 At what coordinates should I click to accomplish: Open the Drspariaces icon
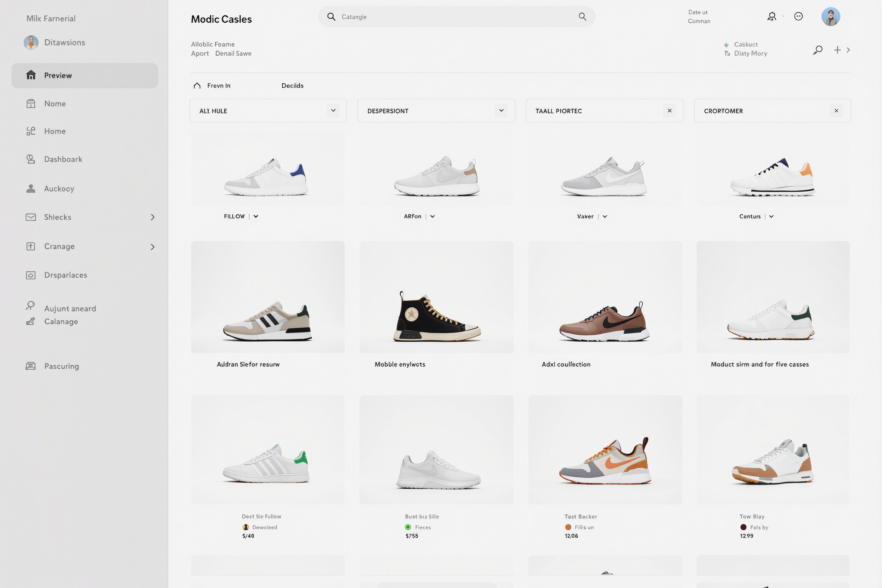point(31,275)
